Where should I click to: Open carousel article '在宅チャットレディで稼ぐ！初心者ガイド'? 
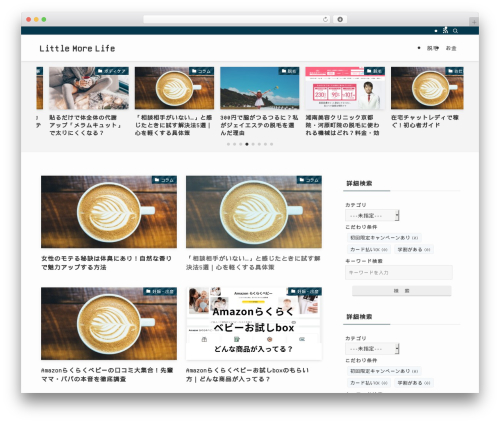pos(425,121)
